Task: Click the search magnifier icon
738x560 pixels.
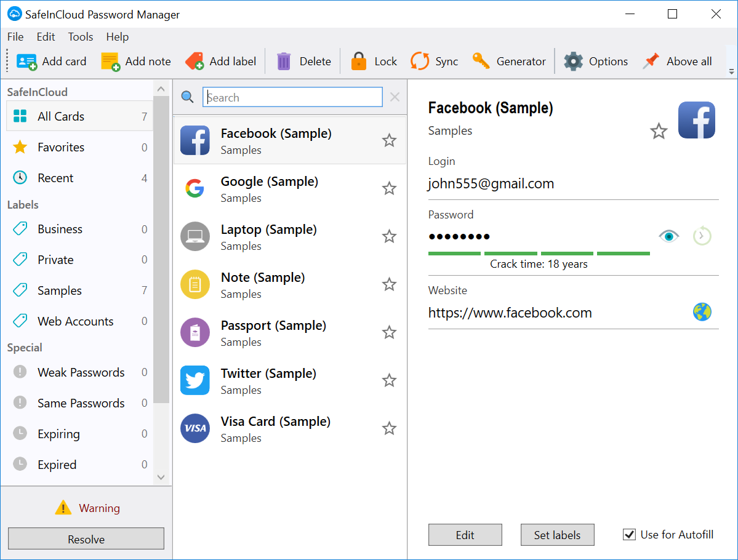Action: (x=187, y=97)
